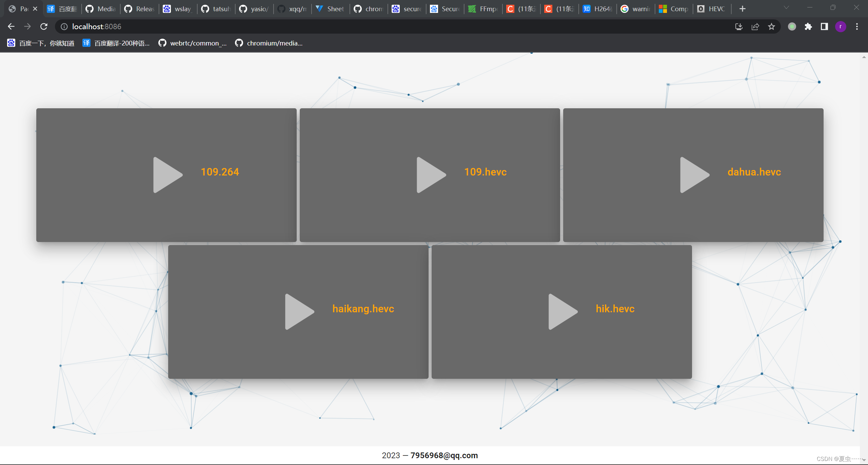Image resolution: width=868 pixels, height=465 pixels.
Task: Open Chrome three-dot menu
Action: (x=857, y=26)
